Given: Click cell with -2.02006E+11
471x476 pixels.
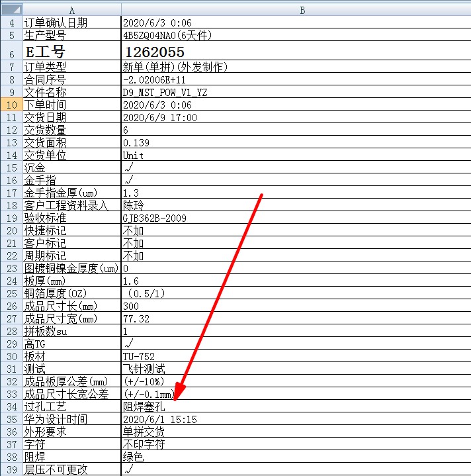Looking at the screenshot, I should tap(296, 79).
